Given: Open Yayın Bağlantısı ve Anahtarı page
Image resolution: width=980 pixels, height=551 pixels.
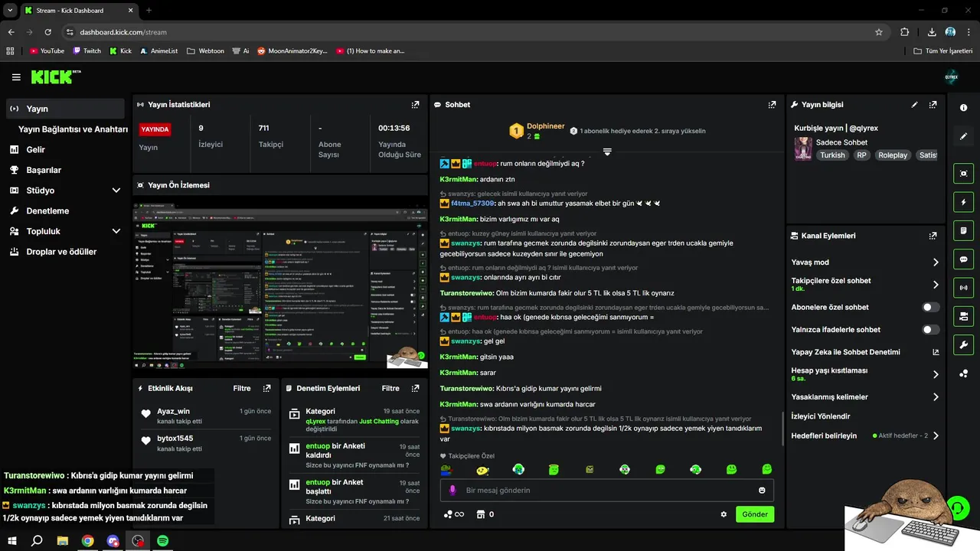Looking at the screenshot, I should click(x=73, y=129).
